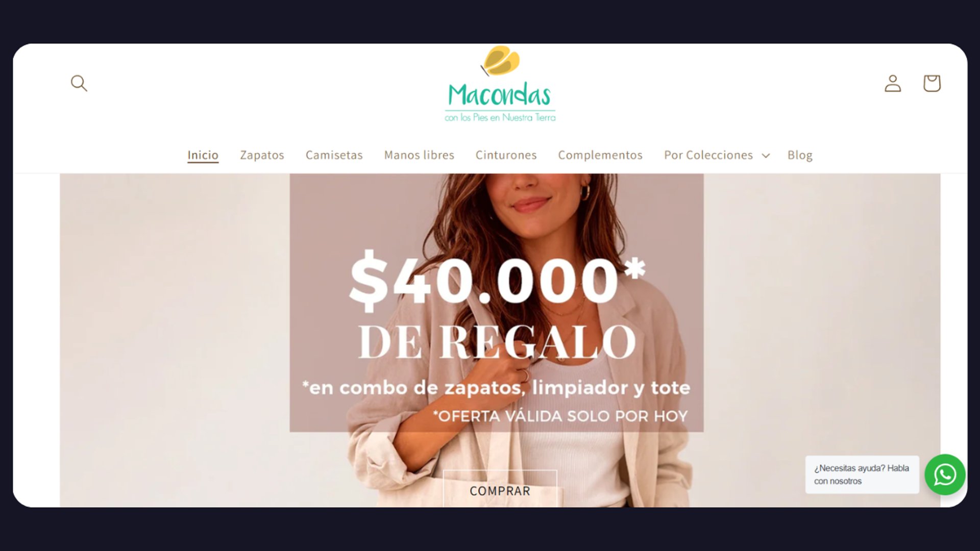Go to Inicio menu item
Viewport: 980px width, 551px height.
pyautogui.click(x=203, y=155)
